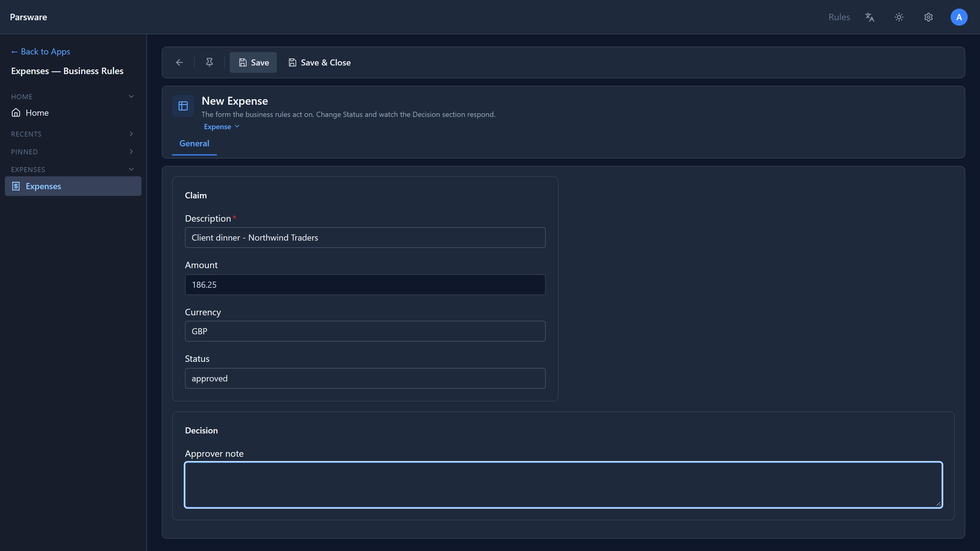Open the Rules link in header
This screenshot has width=980, height=551.
click(x=839, y=17)
